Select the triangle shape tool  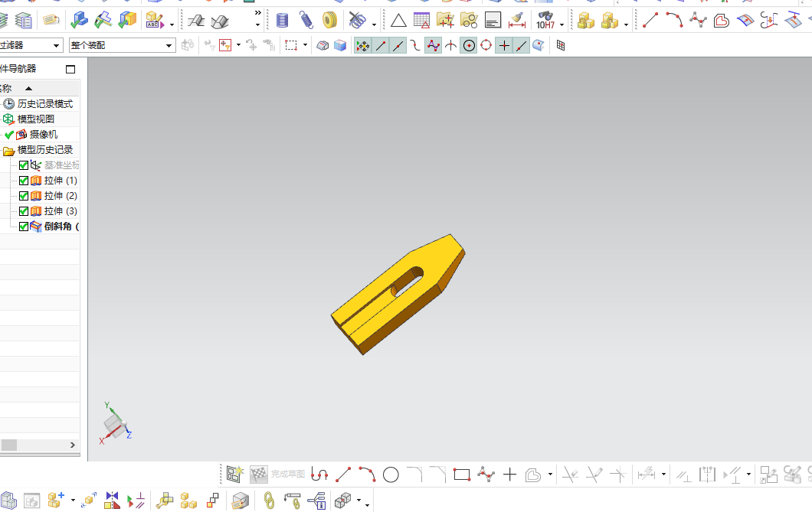[x=398, y=21]
